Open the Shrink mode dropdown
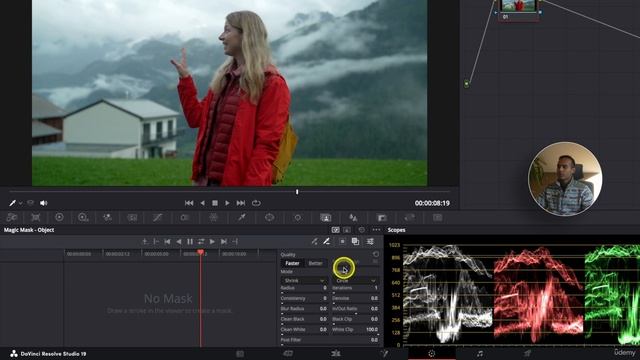The height and width of the screenshot is (360, 640). 304,281
